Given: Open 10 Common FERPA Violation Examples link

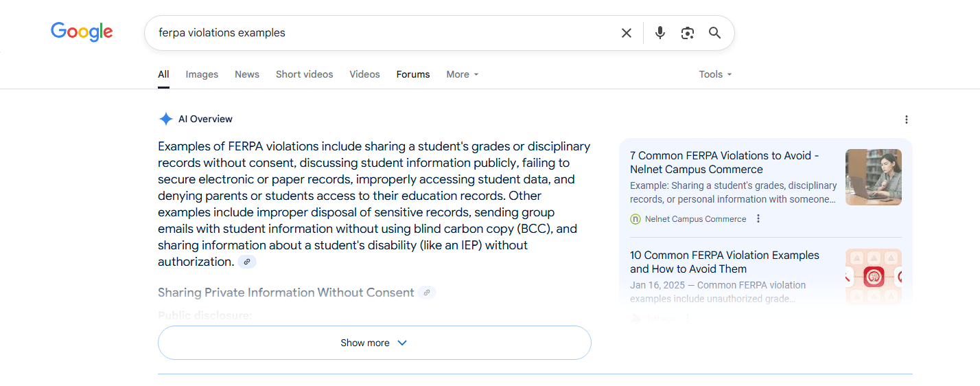Looking at the screenshot, I should pos(724,262).
